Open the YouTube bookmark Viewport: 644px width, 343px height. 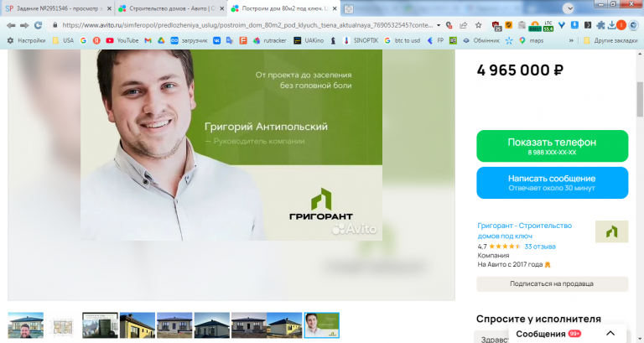coord(122,40)
